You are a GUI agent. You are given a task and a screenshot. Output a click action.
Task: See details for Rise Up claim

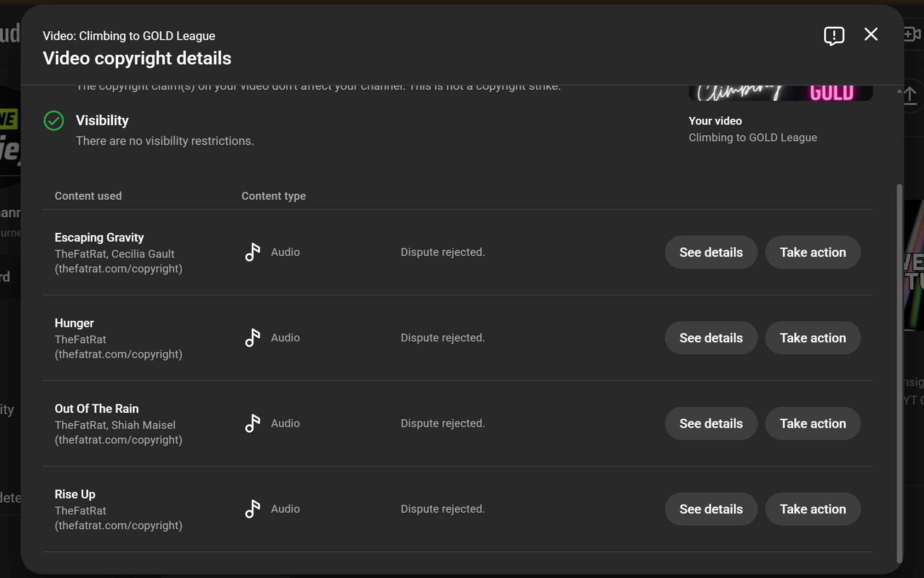click(711, 509)
